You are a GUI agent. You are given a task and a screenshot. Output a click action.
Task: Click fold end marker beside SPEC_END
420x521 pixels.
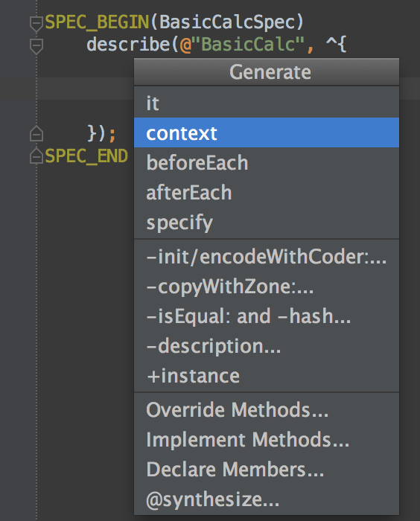tap(36, 156)
